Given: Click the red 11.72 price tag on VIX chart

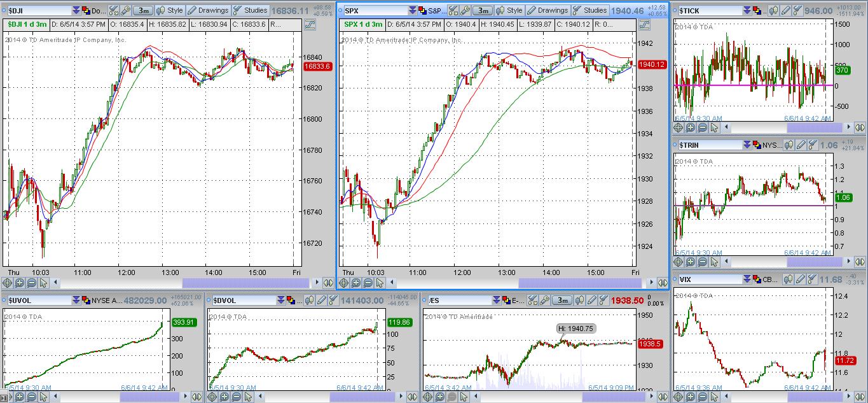Looking at the screenshot, I should pyautogui.click(x=844, y=360).
